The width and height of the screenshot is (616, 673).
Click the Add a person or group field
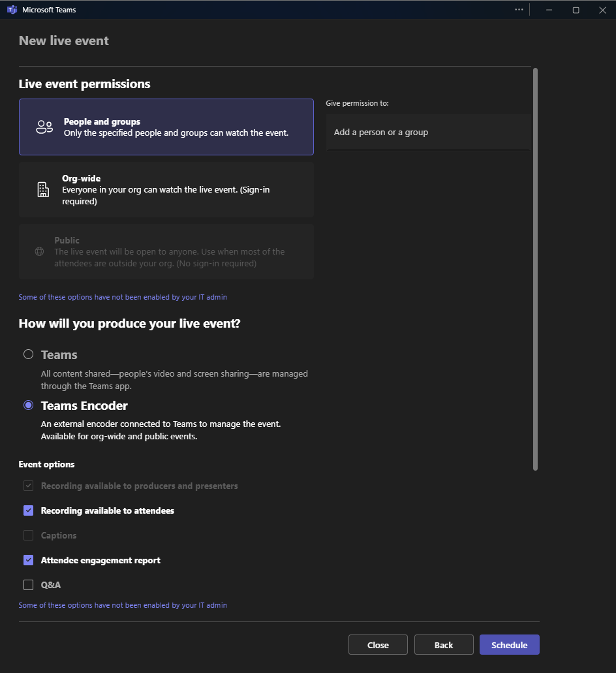coord(428,133)
